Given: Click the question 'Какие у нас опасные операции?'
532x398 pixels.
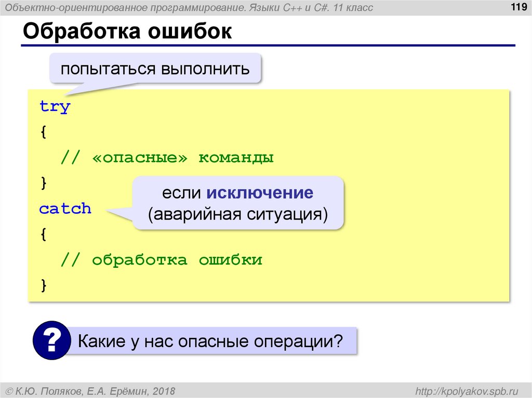Looking at the screenshot, I should (210, 341).
